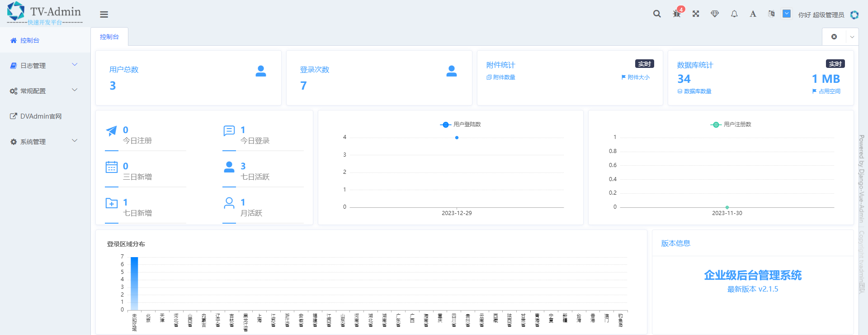Expand the 日志管理 menu
868x335 pixels.
coord(45,66)
